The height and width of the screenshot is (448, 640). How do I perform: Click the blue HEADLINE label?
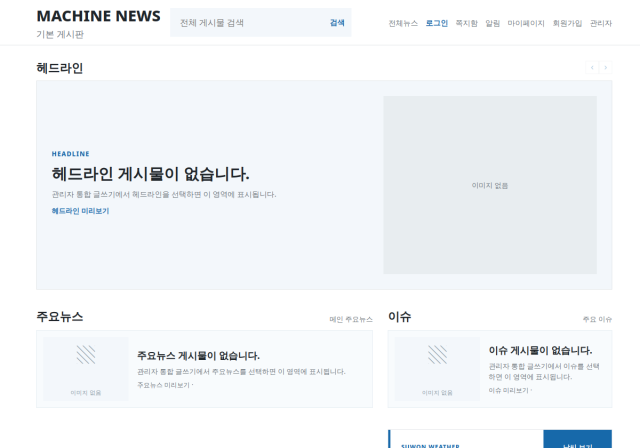(71, 154)
